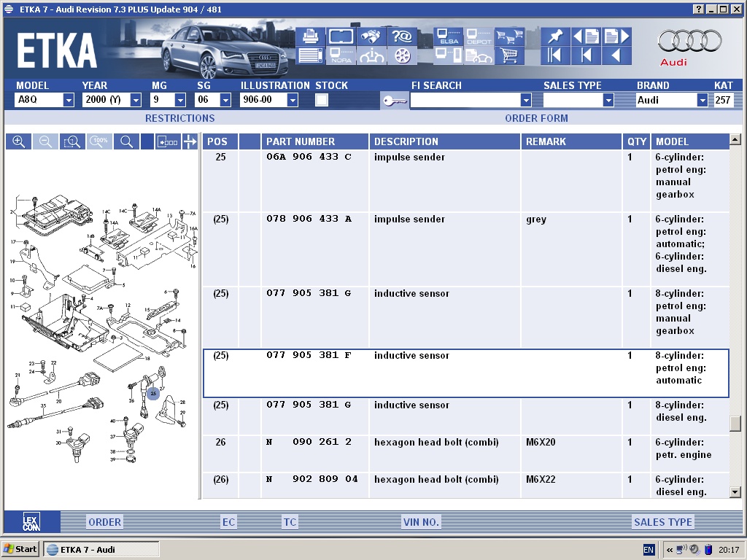Click the parts list scrollbar thumb

[x=735, y=424]
